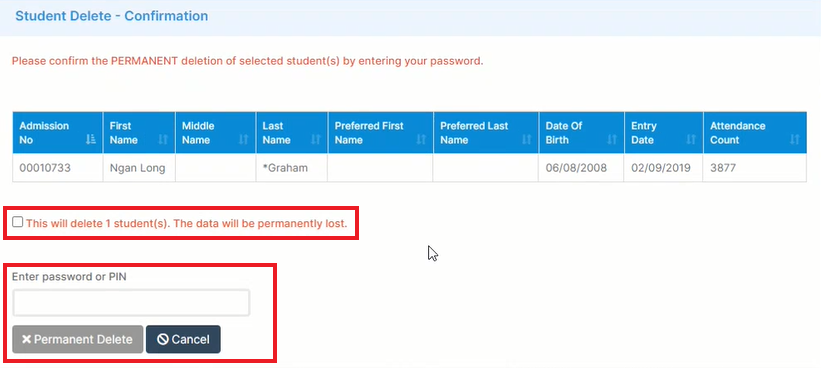Click Middle Name sort arrows icon
Screen dimensions: 821x368
(x=243, y=140)
